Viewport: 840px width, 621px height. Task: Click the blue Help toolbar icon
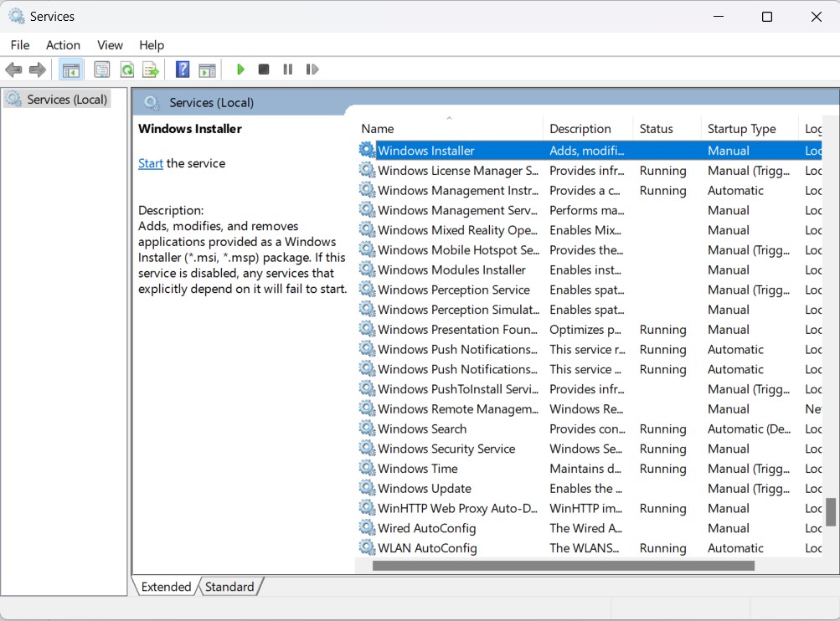183,69
